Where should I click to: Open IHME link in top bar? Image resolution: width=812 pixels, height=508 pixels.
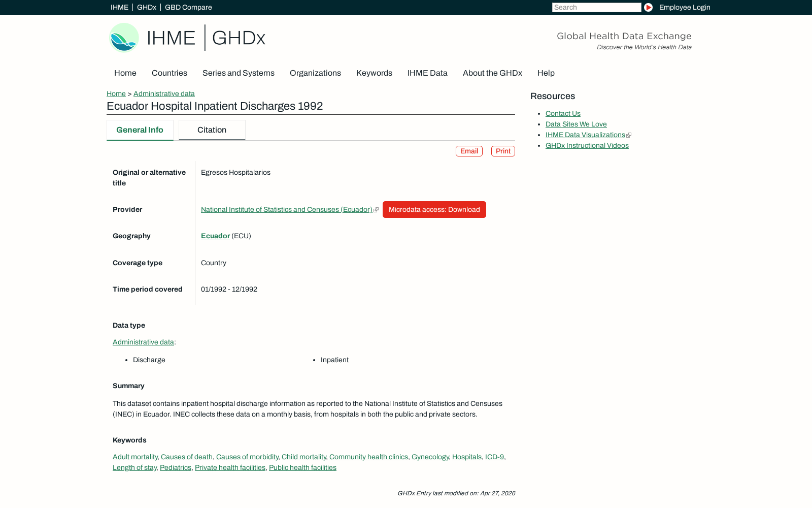(x=119, y=7)
